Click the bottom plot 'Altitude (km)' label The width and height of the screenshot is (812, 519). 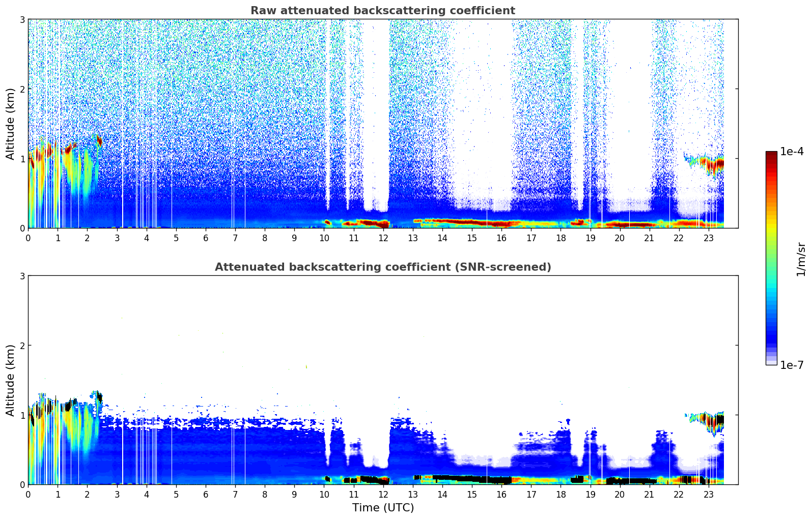[11, 380]
